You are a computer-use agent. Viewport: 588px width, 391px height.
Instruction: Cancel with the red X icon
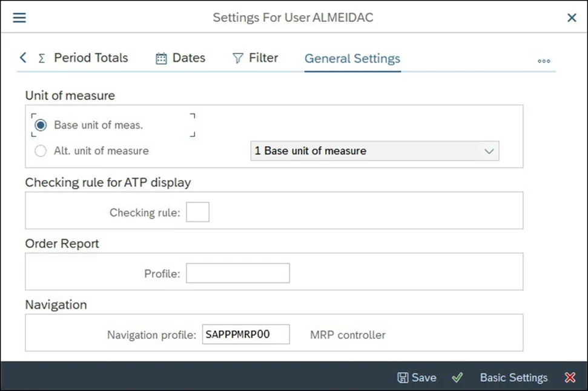point(570,378)
